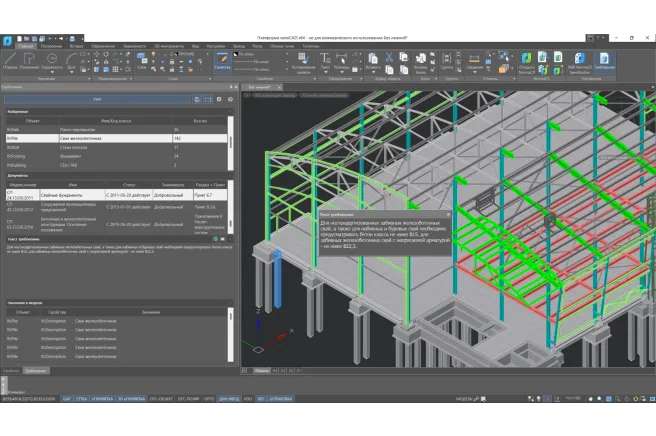Screen dimensions: 656x436
Task: Click the search field containing свая
Action: [x=98, y=100]
